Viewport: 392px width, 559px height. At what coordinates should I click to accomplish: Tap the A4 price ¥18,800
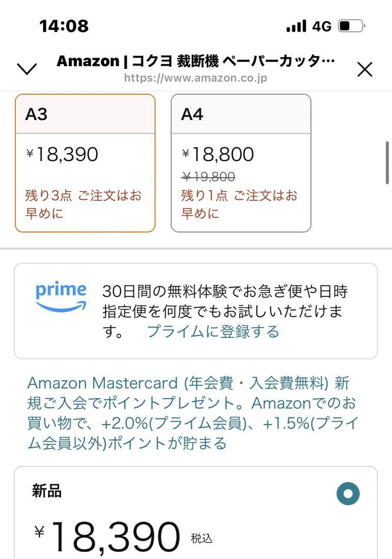(x=218, y=154)
